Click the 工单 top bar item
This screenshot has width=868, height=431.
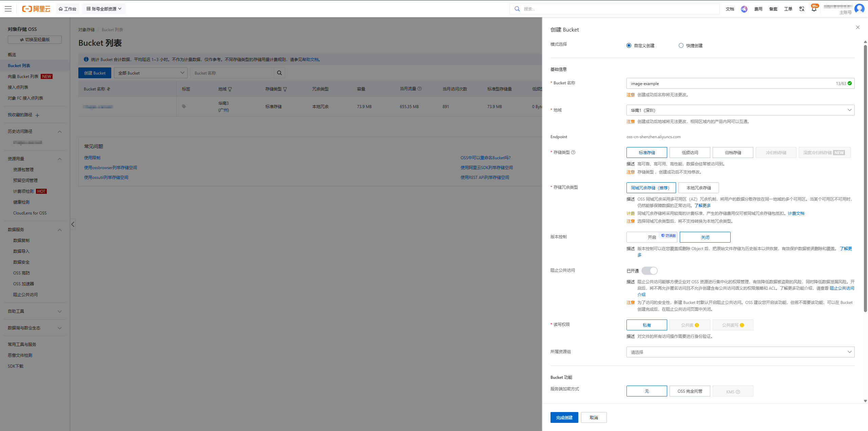(788, 9)
